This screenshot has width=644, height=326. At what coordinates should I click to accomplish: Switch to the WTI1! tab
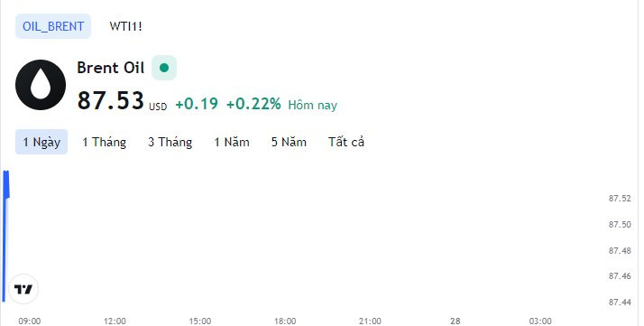point(125,26)
